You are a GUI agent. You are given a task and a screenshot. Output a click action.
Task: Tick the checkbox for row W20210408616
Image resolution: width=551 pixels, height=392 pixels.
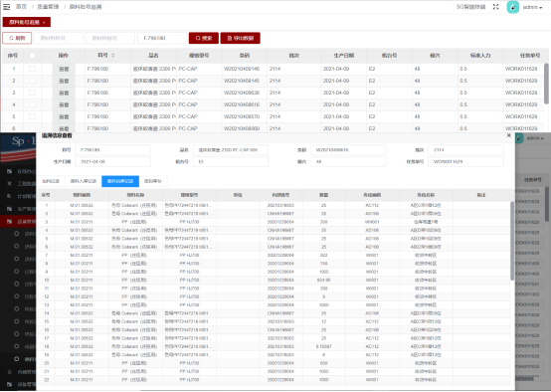pyautogui.click(x=32, y=104)
